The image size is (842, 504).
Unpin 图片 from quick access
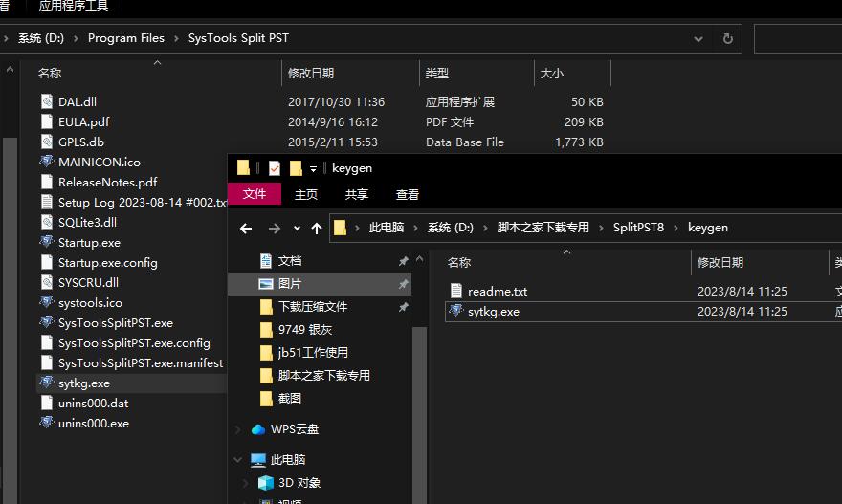[x=403, y=284]
